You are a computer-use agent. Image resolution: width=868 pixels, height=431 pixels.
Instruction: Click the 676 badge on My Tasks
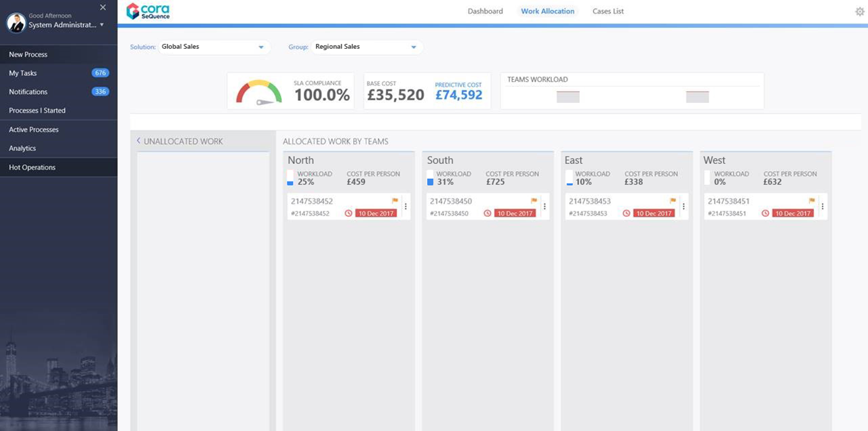pyautogui.click(x=100, y=73)
